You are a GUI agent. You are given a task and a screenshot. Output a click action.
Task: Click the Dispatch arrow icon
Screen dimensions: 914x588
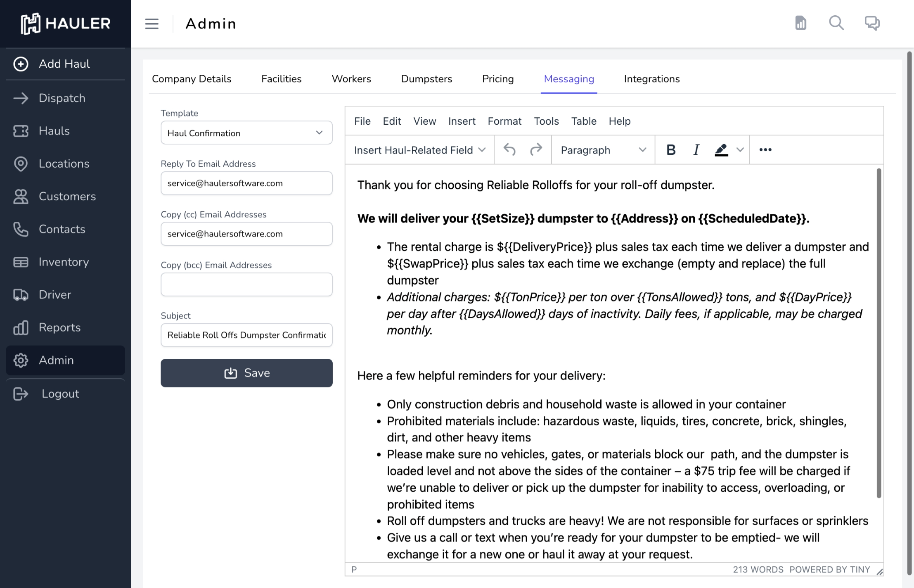pos(21,98)
